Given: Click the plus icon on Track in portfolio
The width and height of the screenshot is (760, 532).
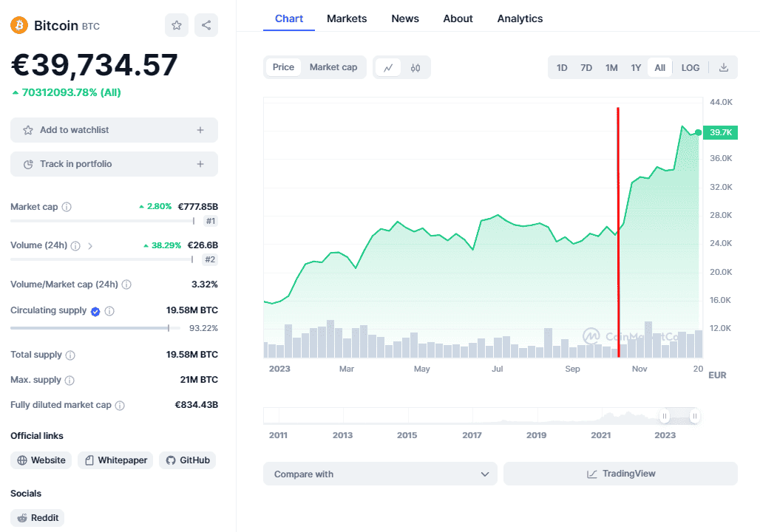Looking at the screenshot, I should [200, 164].
